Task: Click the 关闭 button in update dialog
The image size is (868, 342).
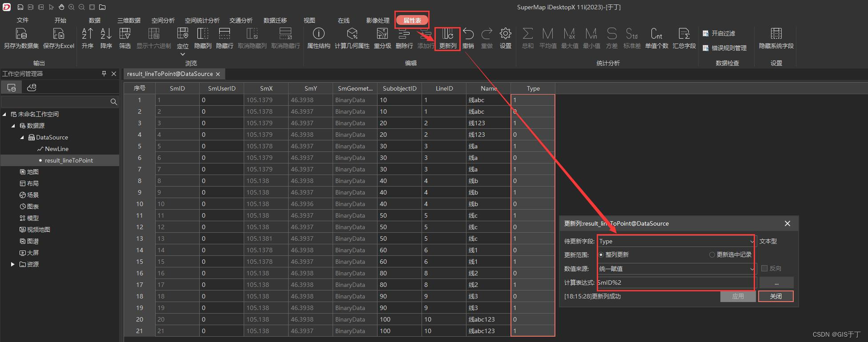Action: coord(776,296)
